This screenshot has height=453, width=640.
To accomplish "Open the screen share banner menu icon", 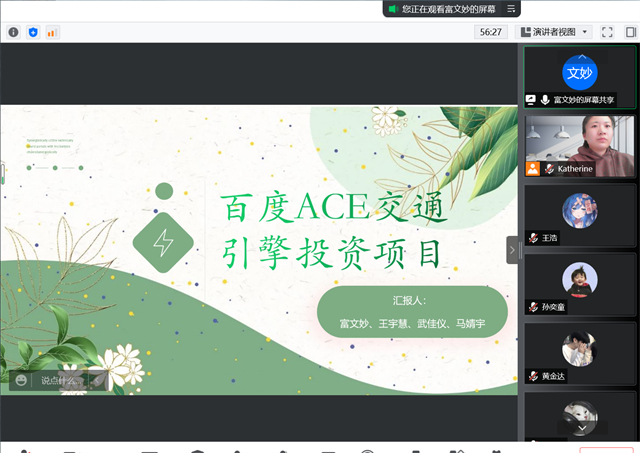I will [x=511, y=9].
